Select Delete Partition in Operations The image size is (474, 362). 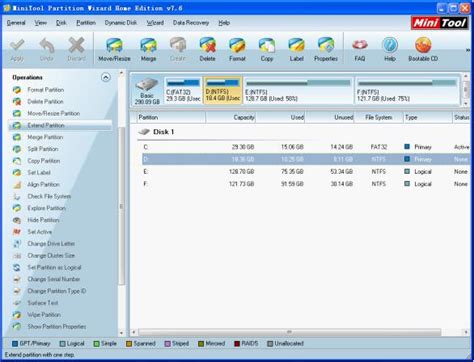pyautogui.click(x=45, y=101)
